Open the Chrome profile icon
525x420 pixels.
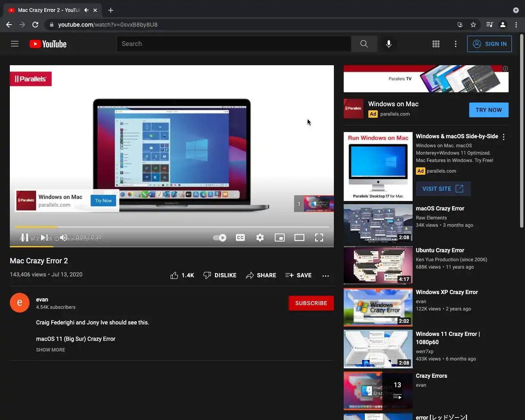[503, 25]
